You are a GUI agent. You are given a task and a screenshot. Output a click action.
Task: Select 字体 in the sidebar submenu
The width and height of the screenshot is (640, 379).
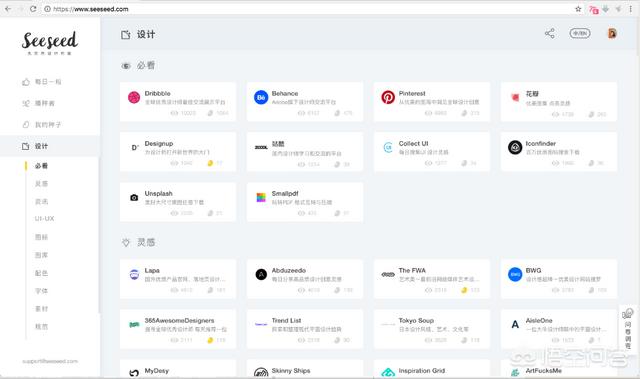click(42, 291)
